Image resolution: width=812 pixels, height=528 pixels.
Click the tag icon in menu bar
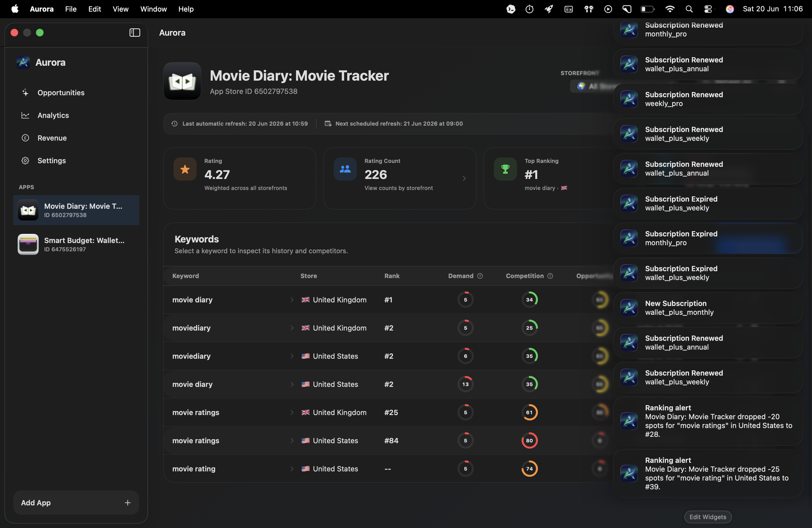627,9
